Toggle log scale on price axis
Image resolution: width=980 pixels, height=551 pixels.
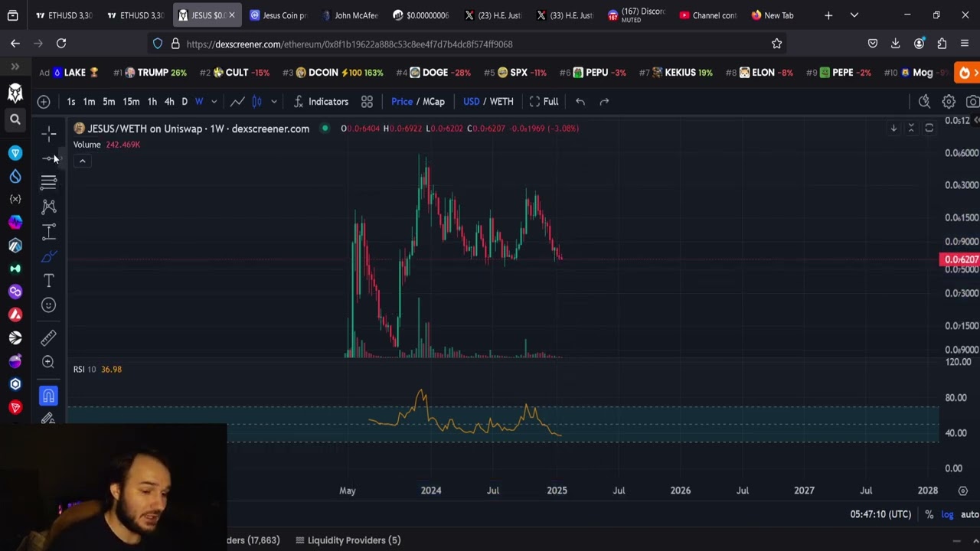click(947, 514)
